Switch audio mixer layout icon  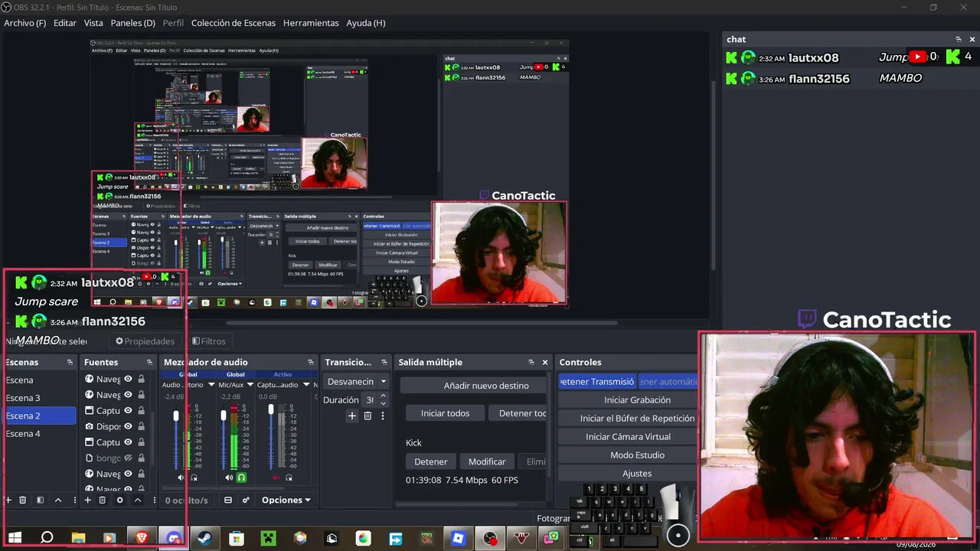click(228, 500)
